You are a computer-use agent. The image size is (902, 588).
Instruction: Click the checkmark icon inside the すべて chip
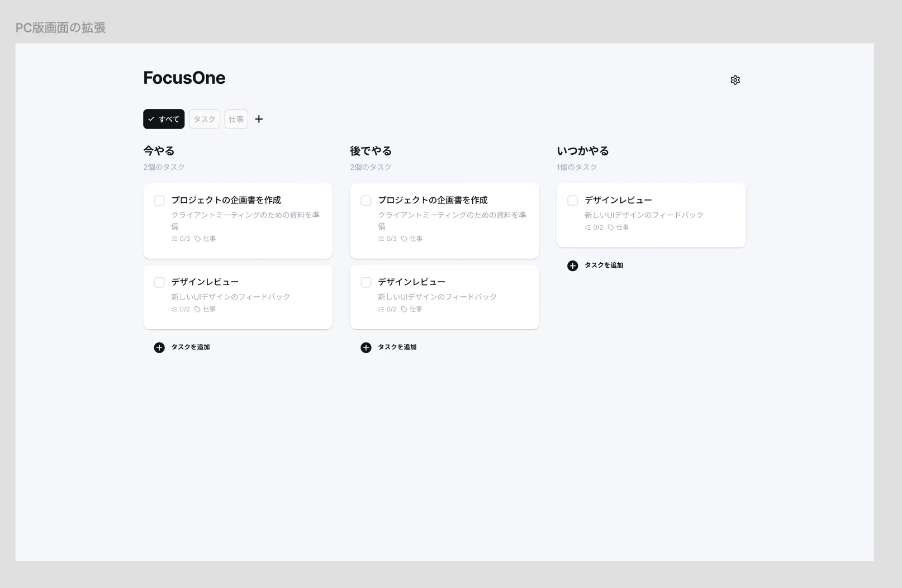point(151,118)
